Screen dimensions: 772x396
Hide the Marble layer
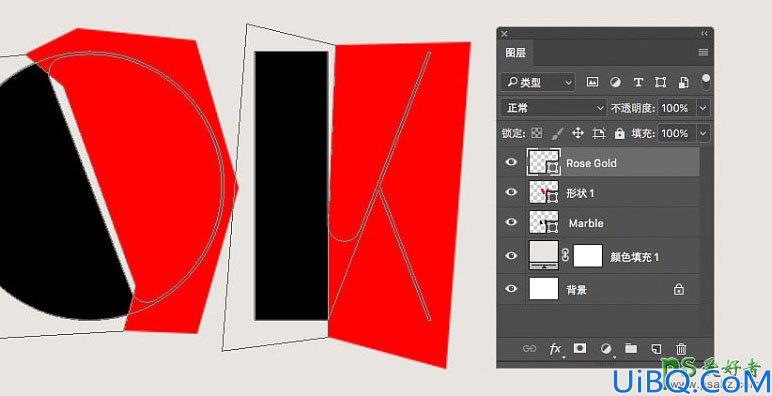pyautogui.click(x=512, y=222)
